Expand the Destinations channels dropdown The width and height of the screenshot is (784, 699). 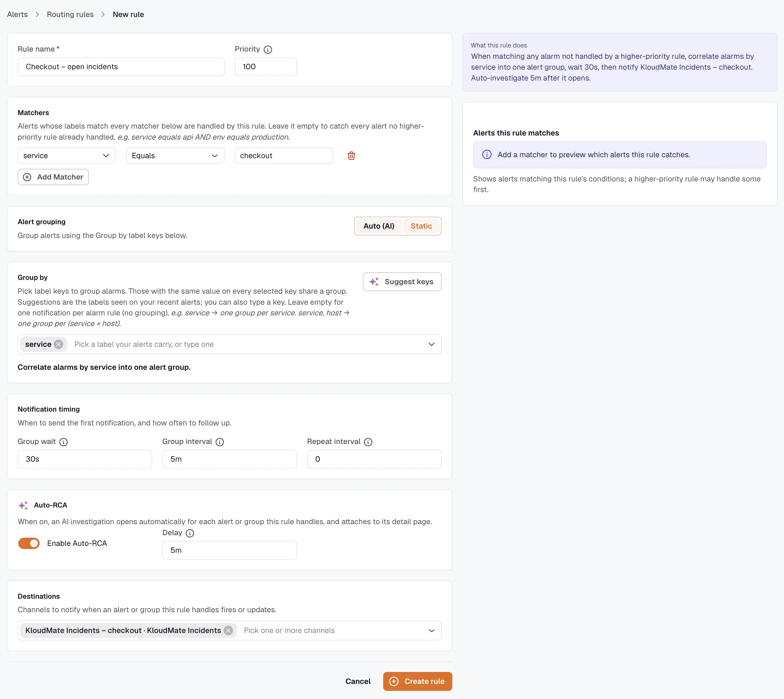(432, 630)
